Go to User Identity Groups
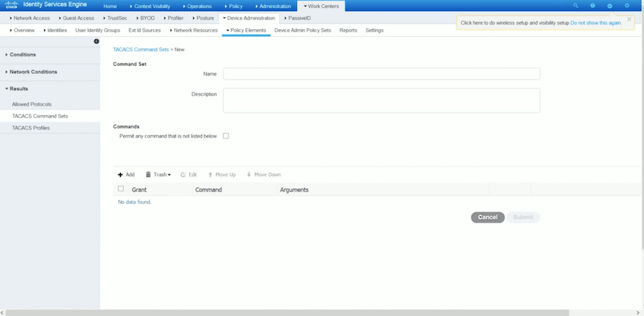This screenshot has width=644, height=316. (97, 31)
